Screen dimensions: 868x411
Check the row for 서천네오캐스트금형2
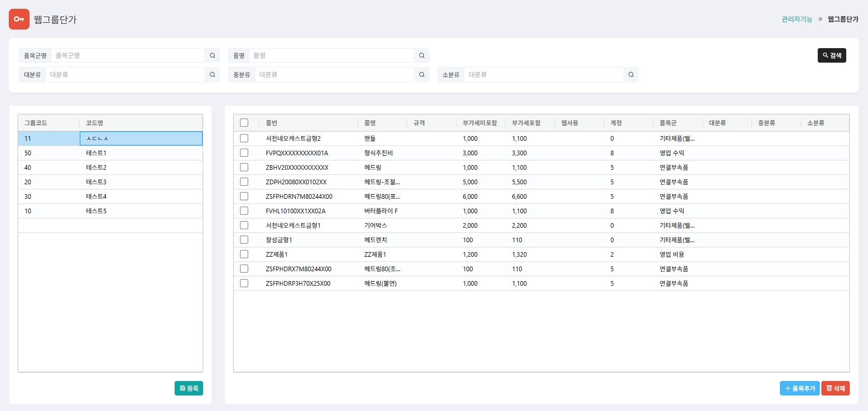click(244, 138)
